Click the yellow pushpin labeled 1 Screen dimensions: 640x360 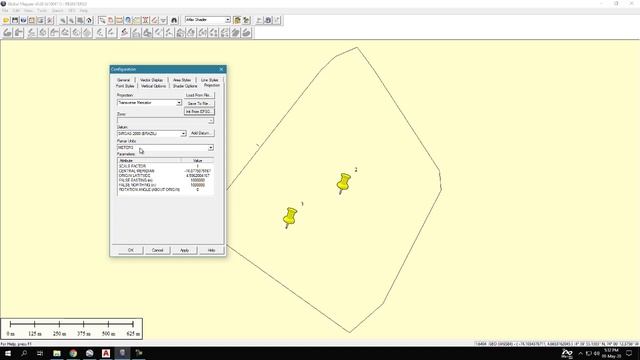click(290, 218)
